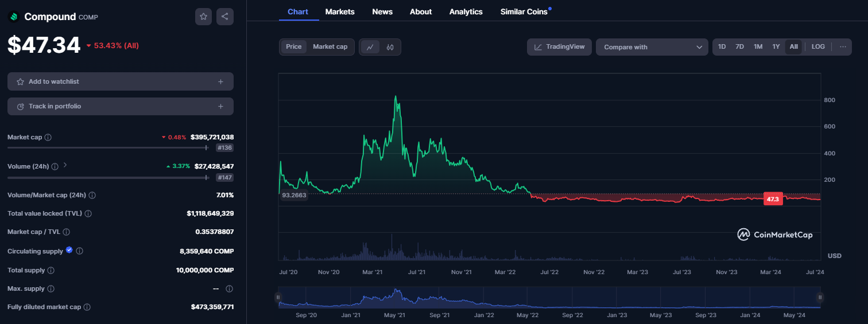Click the plus icon on Add to watchlist
The width and height of the screenshot is (868, 324).
pos(220,81)
